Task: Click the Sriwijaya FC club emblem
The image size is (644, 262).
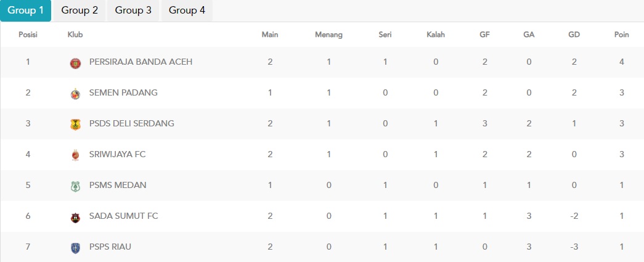Action: point(75,155)
